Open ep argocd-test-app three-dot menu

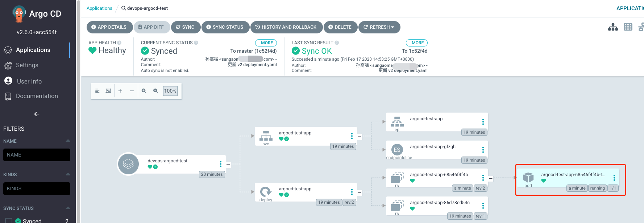tap(483, 122)
